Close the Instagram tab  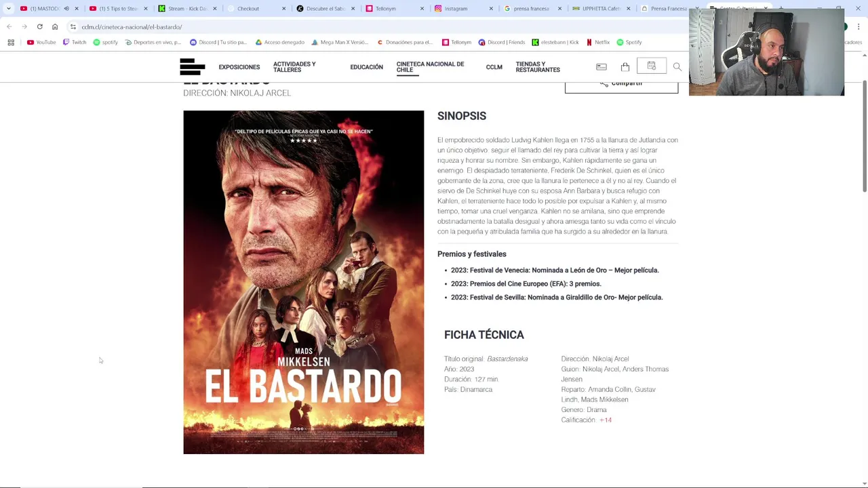click(x=491, y=8)
